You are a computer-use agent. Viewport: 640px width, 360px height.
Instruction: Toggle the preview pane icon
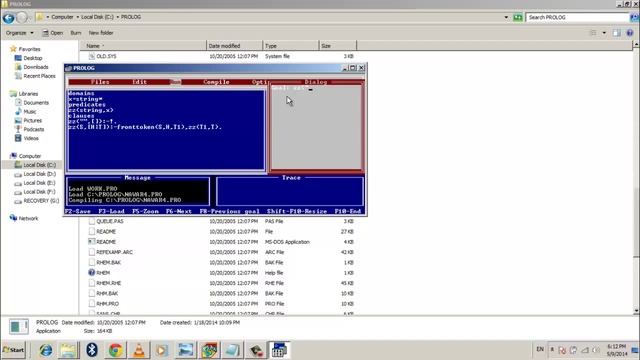[x=617, y=33]
